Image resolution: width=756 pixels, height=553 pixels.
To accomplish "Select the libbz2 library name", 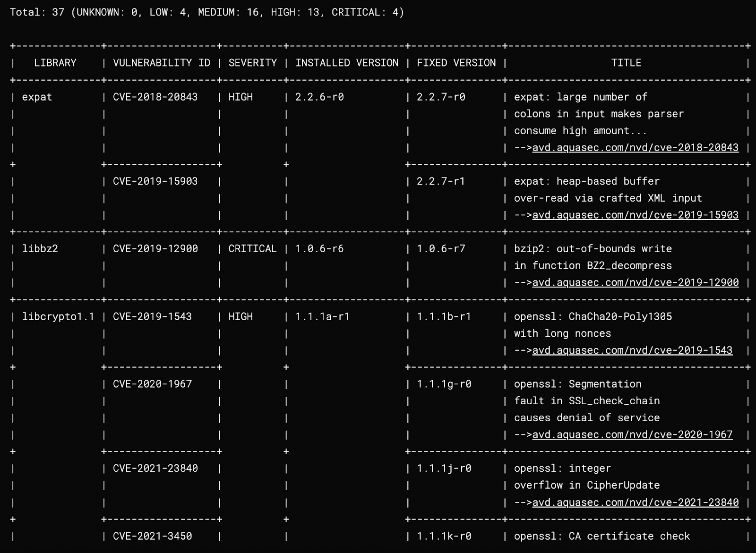I will point(40,249).
